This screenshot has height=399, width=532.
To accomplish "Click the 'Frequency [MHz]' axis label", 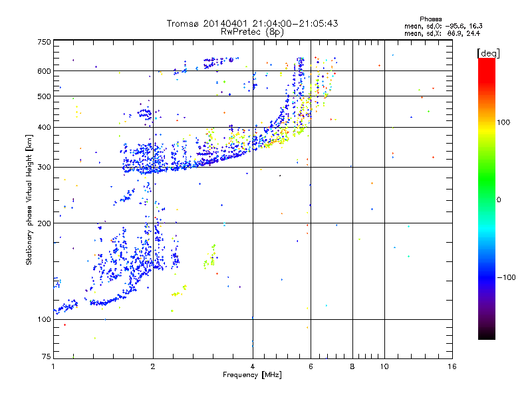I will (252, 375).
